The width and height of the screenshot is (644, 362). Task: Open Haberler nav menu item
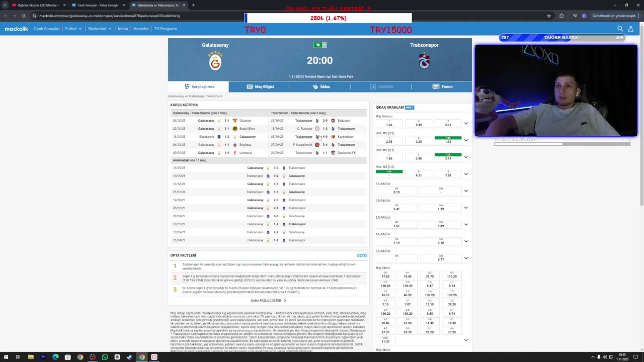(141, 29)
